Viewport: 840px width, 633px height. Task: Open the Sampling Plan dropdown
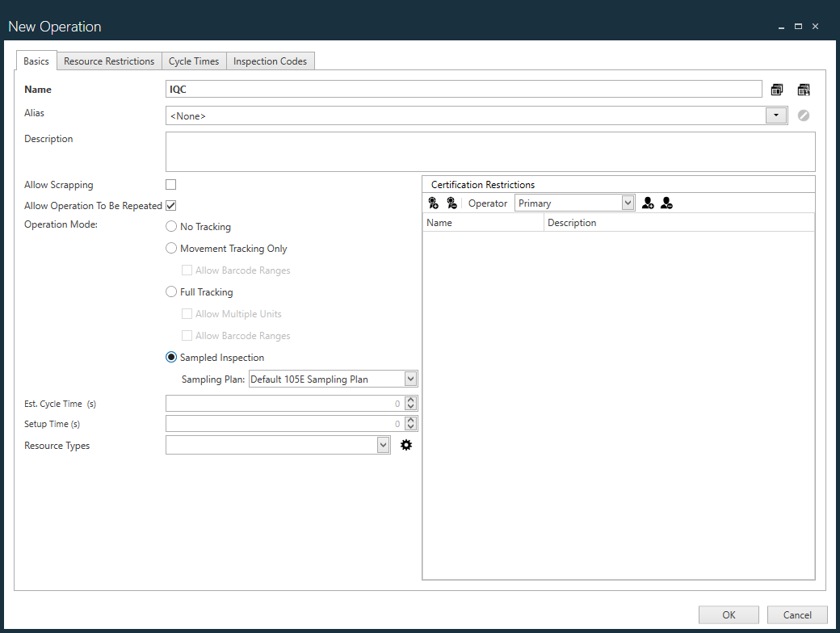[x=410, y=378]
